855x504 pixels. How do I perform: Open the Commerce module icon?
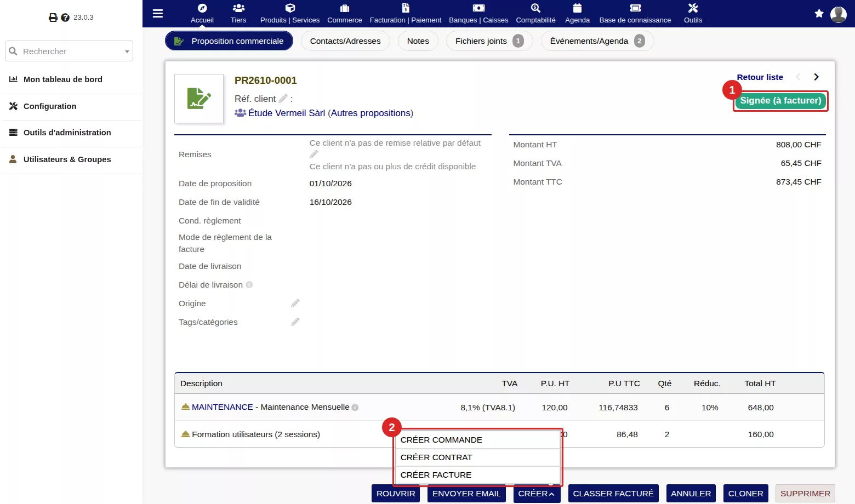pos(345,8)
